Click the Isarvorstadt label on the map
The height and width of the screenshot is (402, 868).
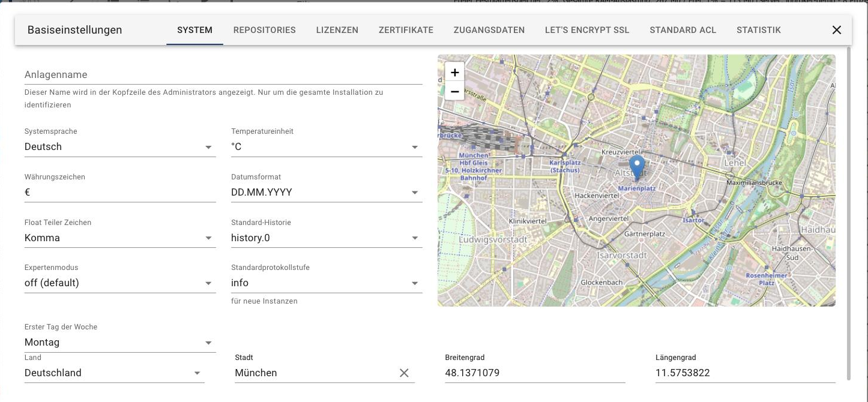[622, 256]
